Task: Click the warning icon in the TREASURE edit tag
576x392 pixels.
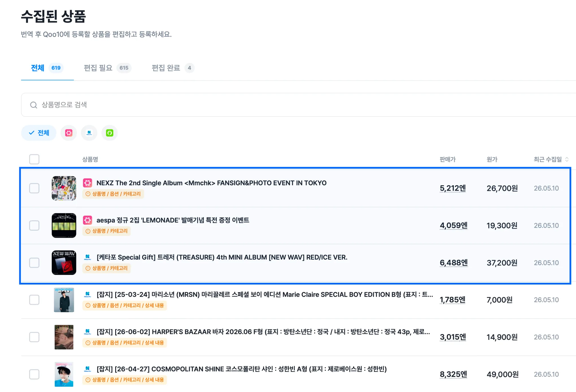Action: 88,268
